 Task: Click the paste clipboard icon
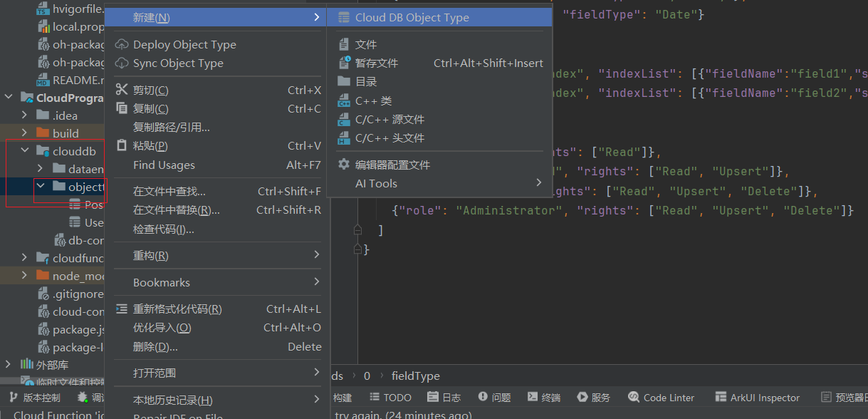point(122,145)
